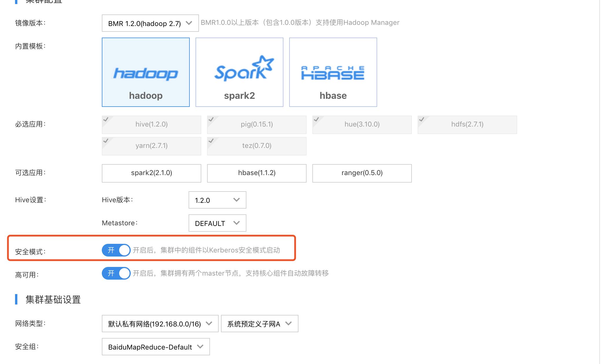The width and height of the screenshot is (601, 364).
Task: Click the pig(0.15.1) required app checkbox
Action: [x=257, y=125]
